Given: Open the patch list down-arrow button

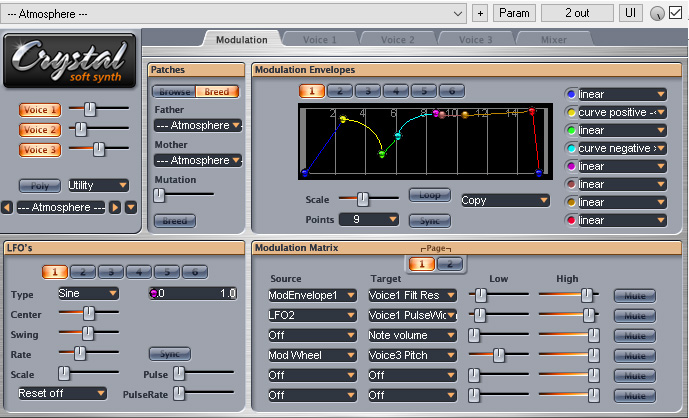Looking at the screenshot, I should [131, 207].
